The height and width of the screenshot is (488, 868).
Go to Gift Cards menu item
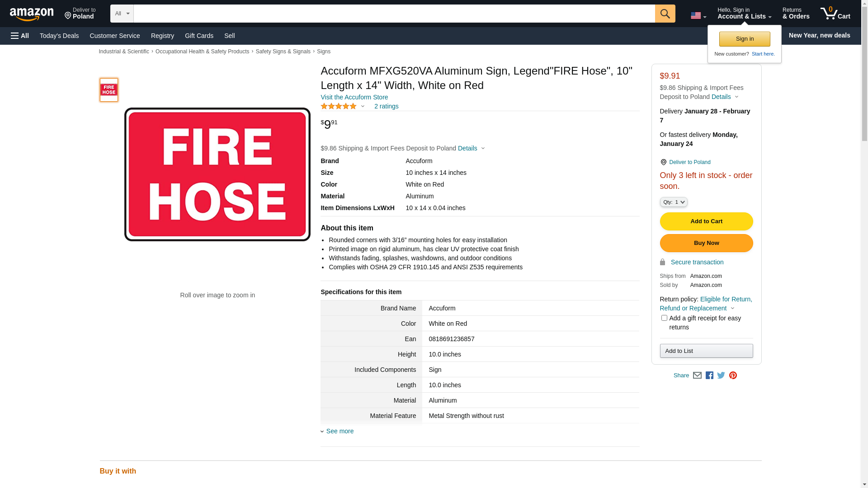coord(199,36)
